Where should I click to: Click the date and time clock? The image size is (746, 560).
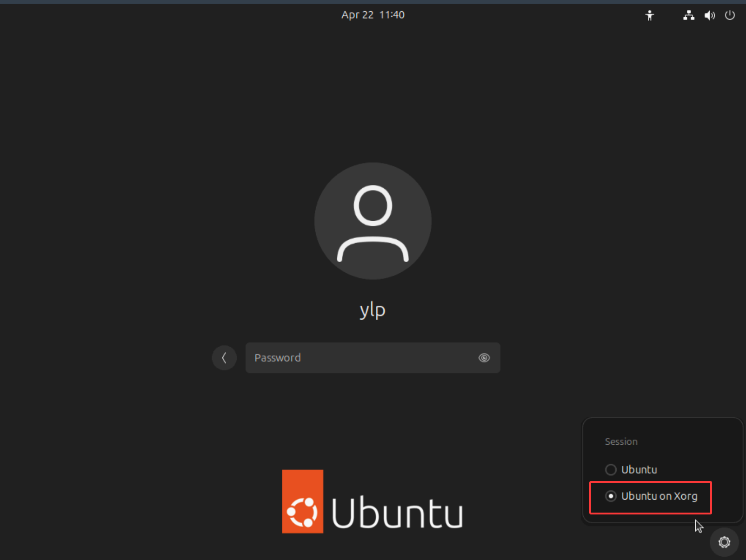coord(373,15)
